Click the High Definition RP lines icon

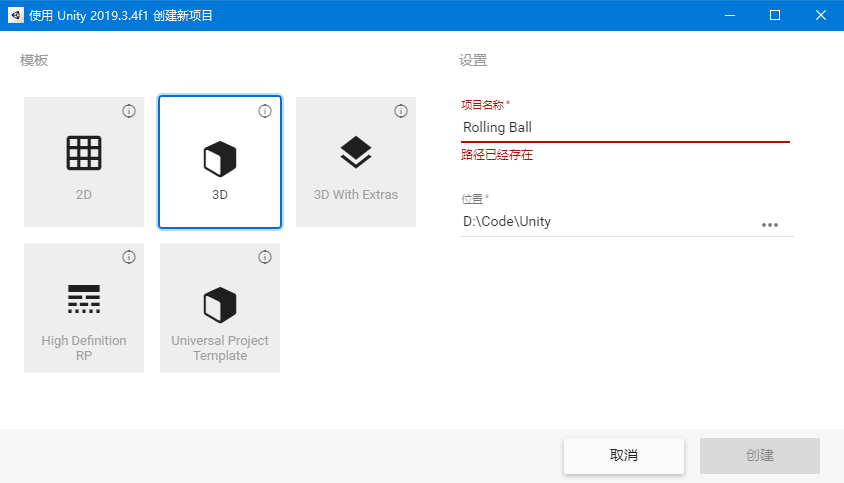[x=84, y=299]
